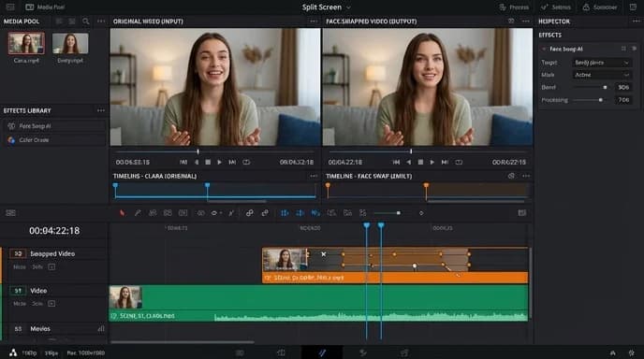Switch Media Pool to grid view icon

[x=72, y=22]
